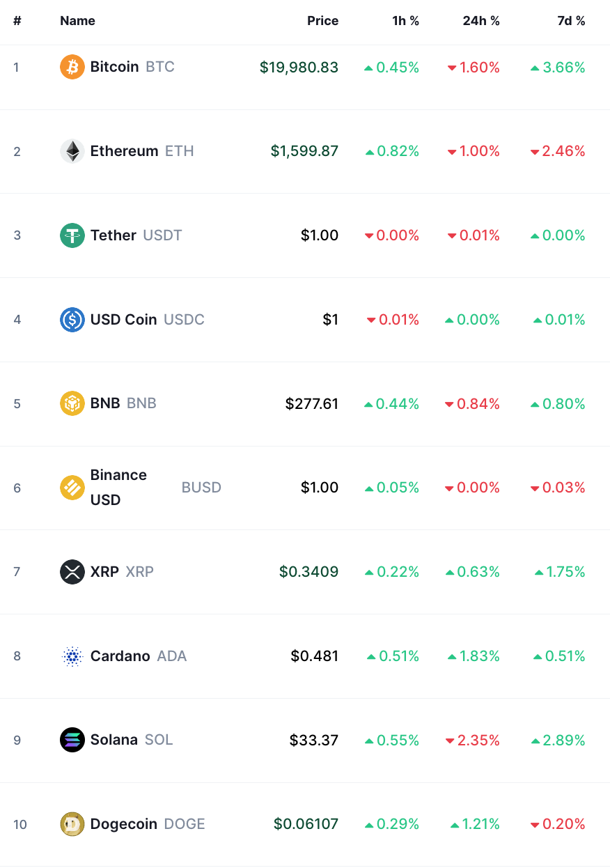Click the green Tether logo icon

[72, 235]
